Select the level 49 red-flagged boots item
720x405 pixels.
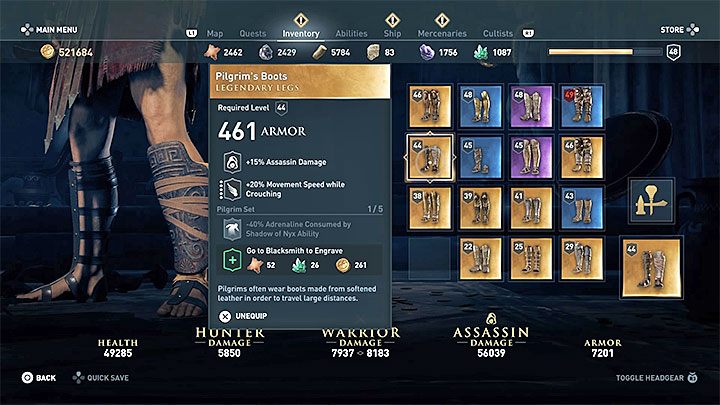tap(581, 106)
